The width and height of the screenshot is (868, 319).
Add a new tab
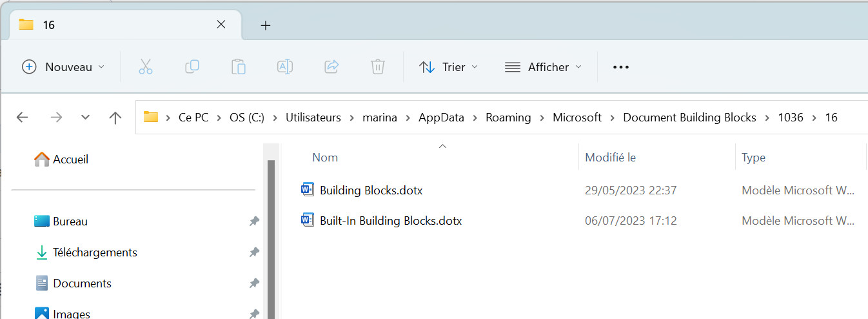pos(265,25)
